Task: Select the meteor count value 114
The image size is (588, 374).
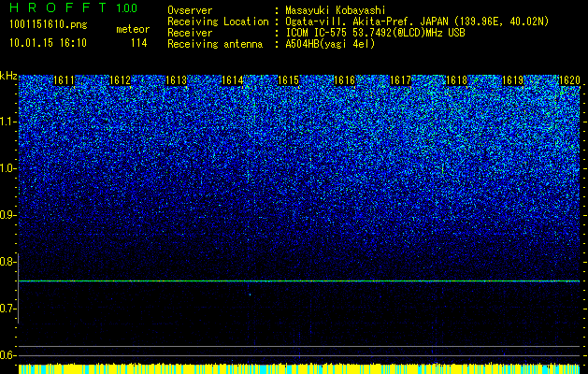Action: tap(138, 43)
